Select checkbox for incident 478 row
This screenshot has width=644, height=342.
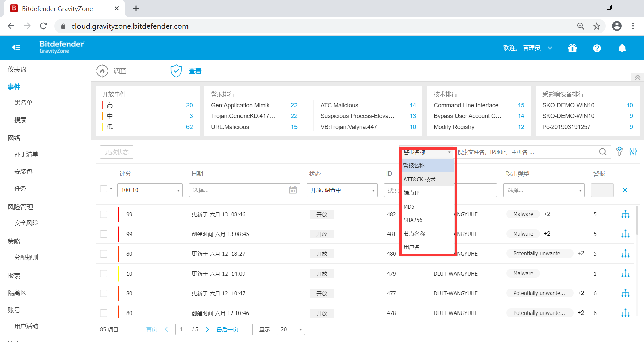(104, 313)
